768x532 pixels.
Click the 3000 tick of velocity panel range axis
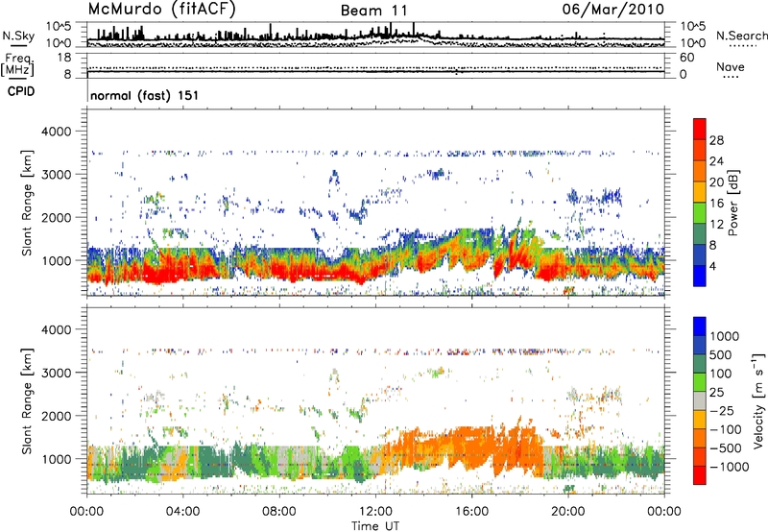pos(56,373)
